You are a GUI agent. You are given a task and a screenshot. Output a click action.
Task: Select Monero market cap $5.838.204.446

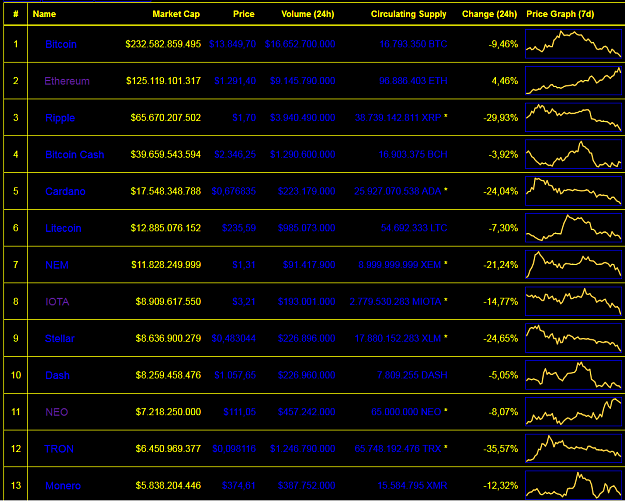[x=168, y=486]
